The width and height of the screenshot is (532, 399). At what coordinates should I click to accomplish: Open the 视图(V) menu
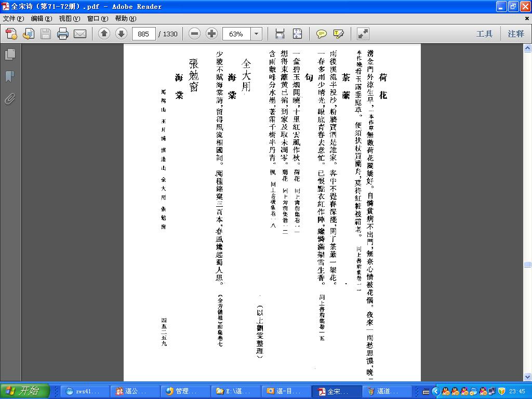(x=70, y=18)
